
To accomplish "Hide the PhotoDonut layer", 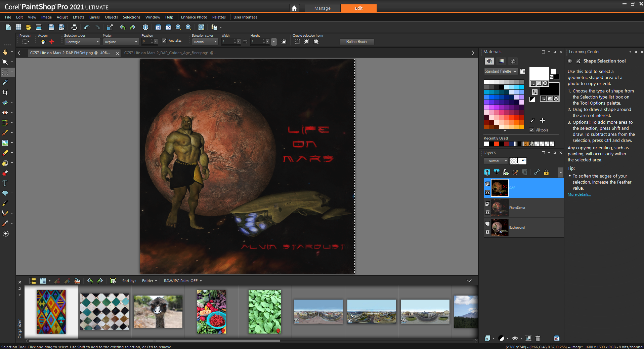I will 487,212.
